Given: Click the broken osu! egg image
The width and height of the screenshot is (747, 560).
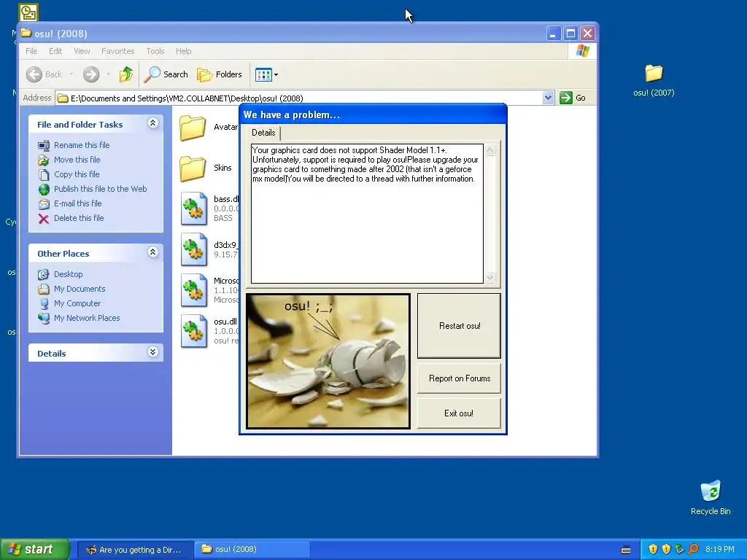Looking at the screenshot, I should [328, 362].
